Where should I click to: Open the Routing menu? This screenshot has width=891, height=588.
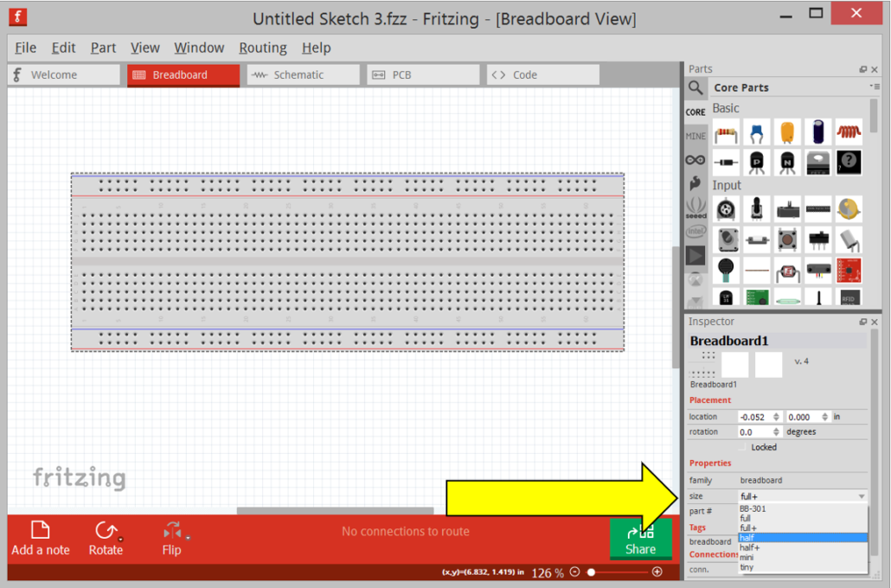pos(263,48)
